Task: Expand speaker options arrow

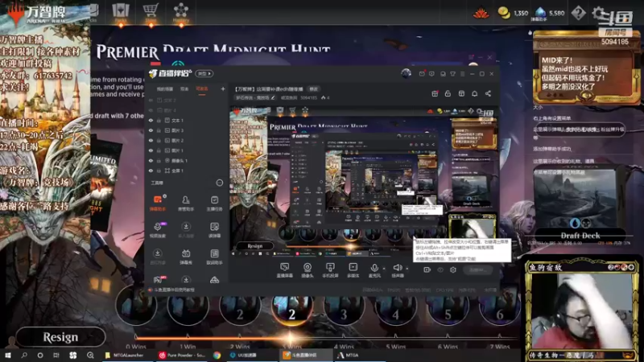Action: click(407, 269)
